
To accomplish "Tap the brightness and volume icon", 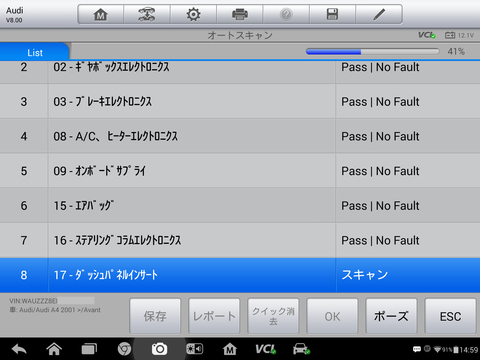I will coord(194,349).
